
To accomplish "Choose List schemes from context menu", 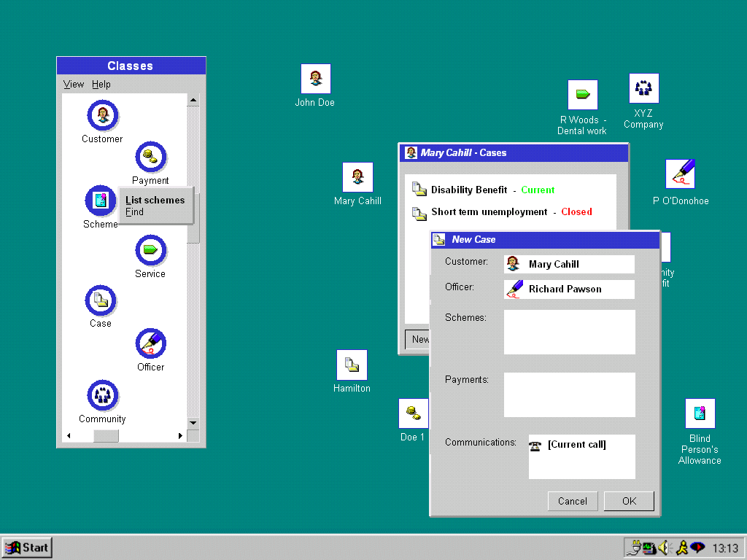I will coord(155,200).
